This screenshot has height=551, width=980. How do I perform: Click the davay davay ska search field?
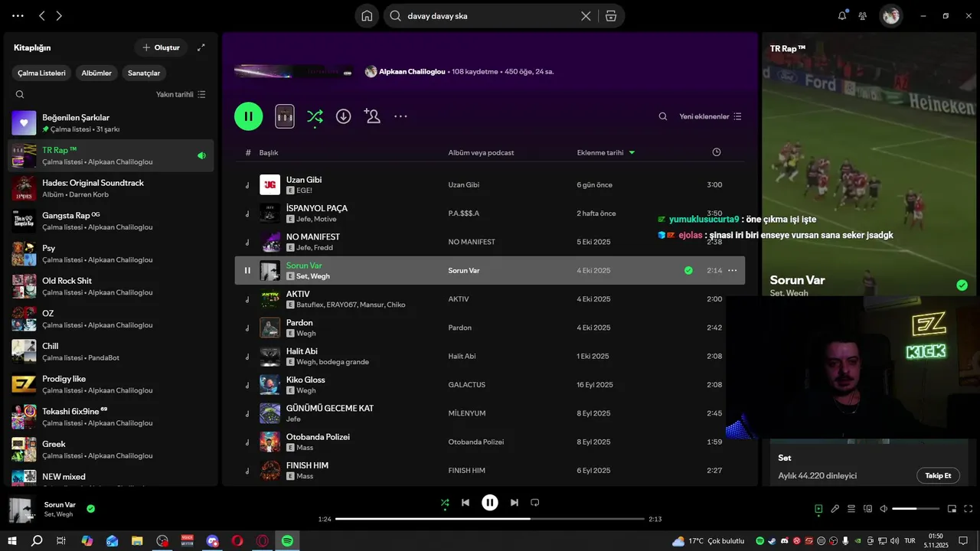(x=490, y=16)
